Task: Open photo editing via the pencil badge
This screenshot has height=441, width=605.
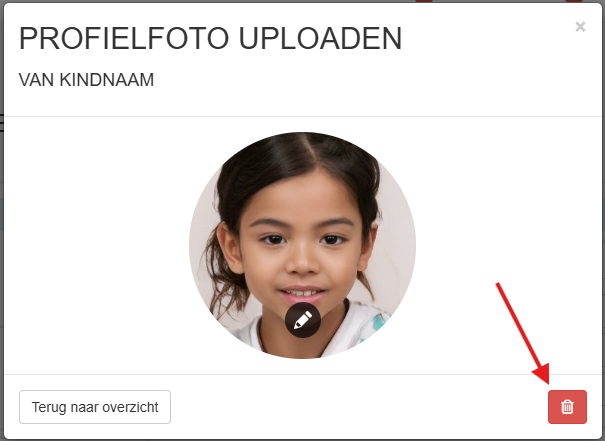Action: coord(303,320)
